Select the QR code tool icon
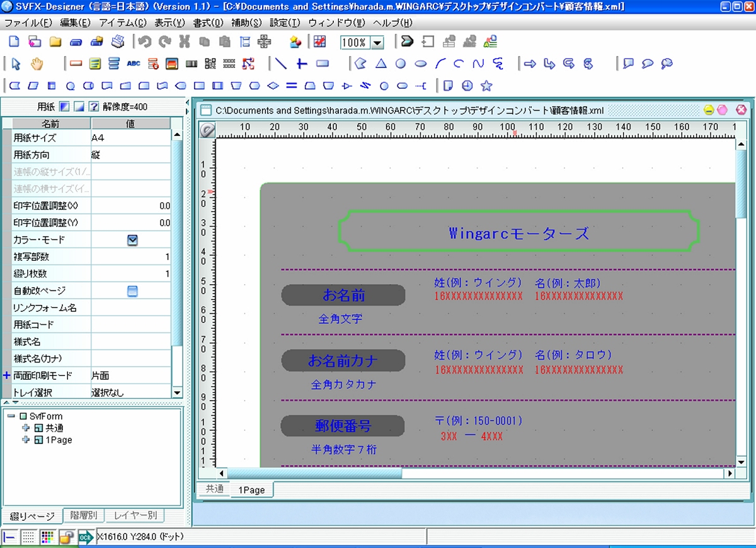 click(x=210, y=64)
